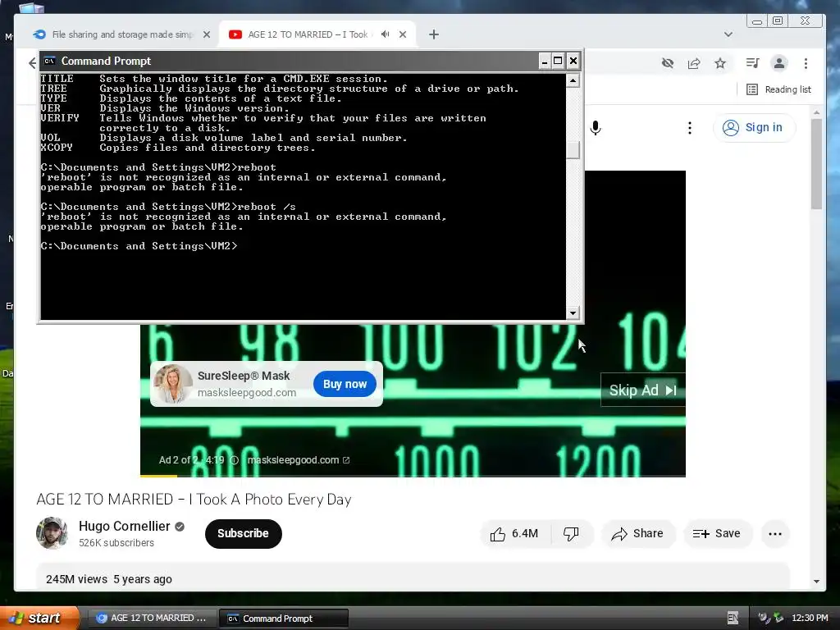Viewport: 840px width, 630px height.
Task: Click the 12:30 PM clock
Action: coord(810,619)
